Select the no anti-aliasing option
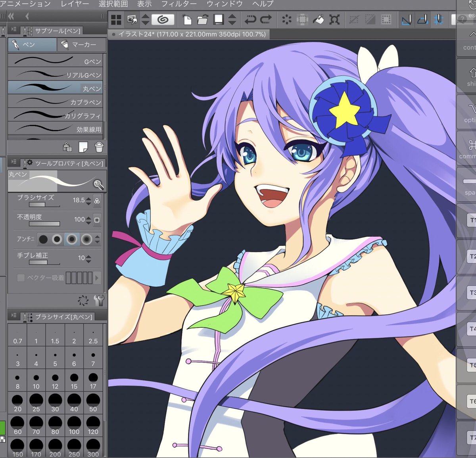The image size is (476, 458). pyautogui.click(x=43, y=239)
